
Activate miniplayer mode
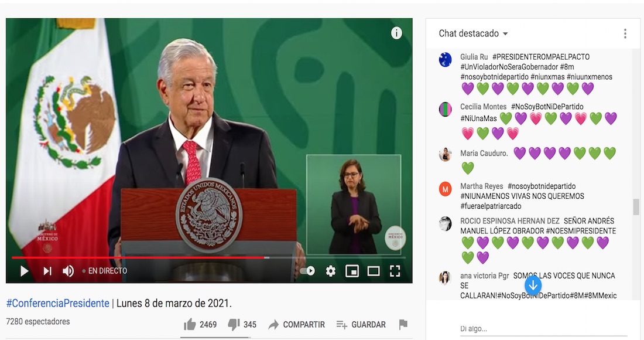352,271
